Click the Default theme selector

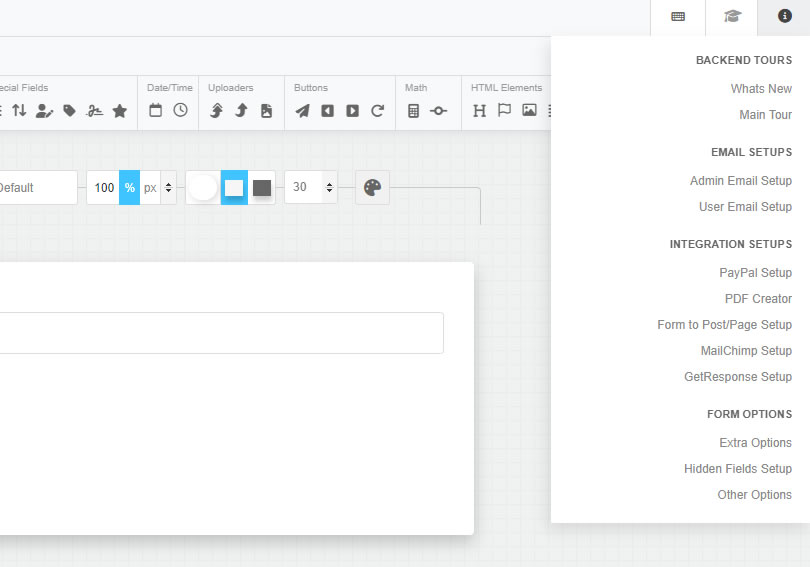38,187
